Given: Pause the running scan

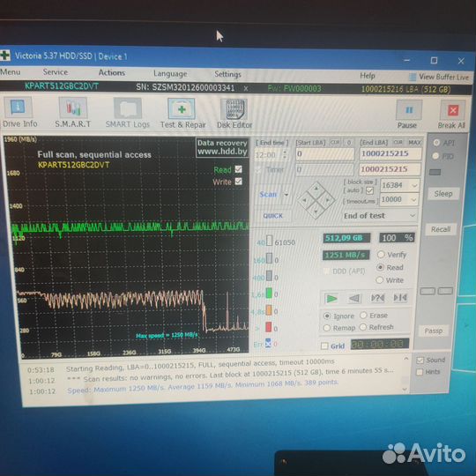Looking at the screenshot, I should [x=408, y=115].
